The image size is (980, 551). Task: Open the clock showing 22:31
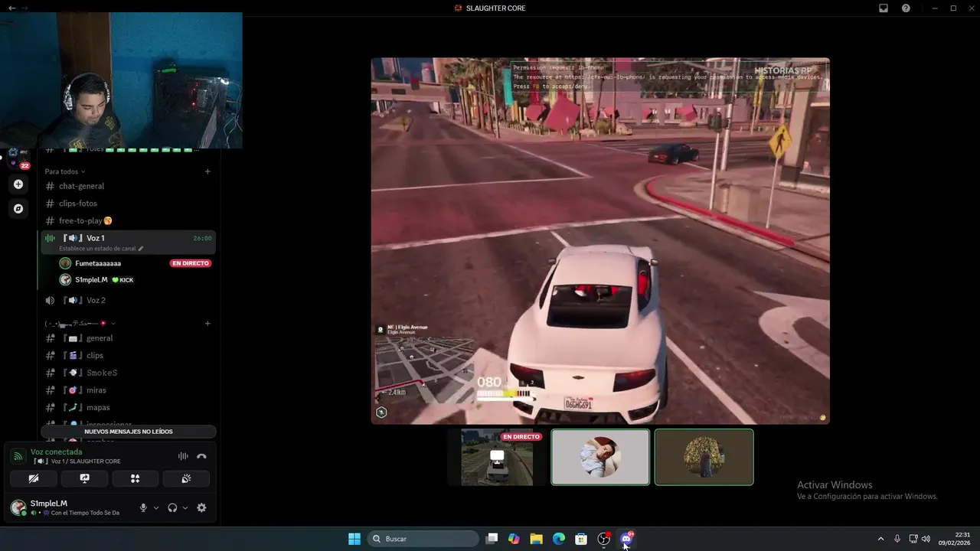(955, 539)
